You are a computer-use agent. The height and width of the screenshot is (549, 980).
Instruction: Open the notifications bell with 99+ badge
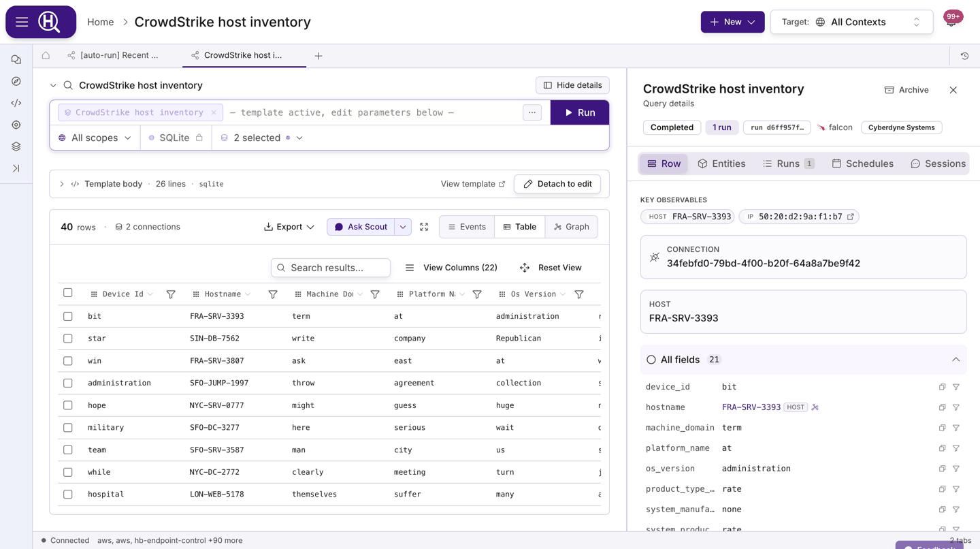tap(952, 20)
